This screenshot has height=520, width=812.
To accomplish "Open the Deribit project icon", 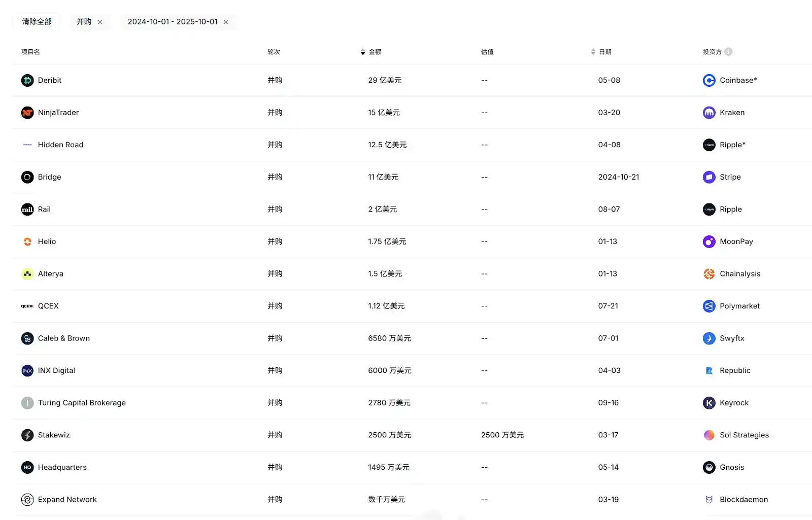I will coord(27,80).
